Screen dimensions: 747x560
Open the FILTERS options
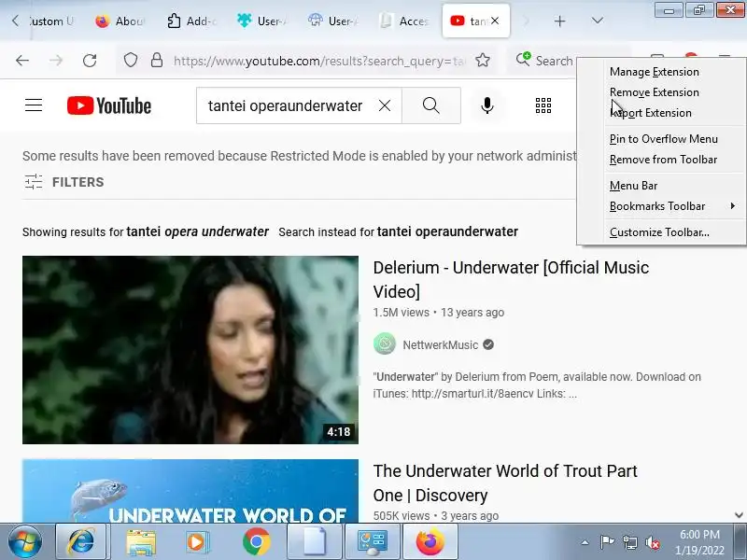click(x=64, y=182)
